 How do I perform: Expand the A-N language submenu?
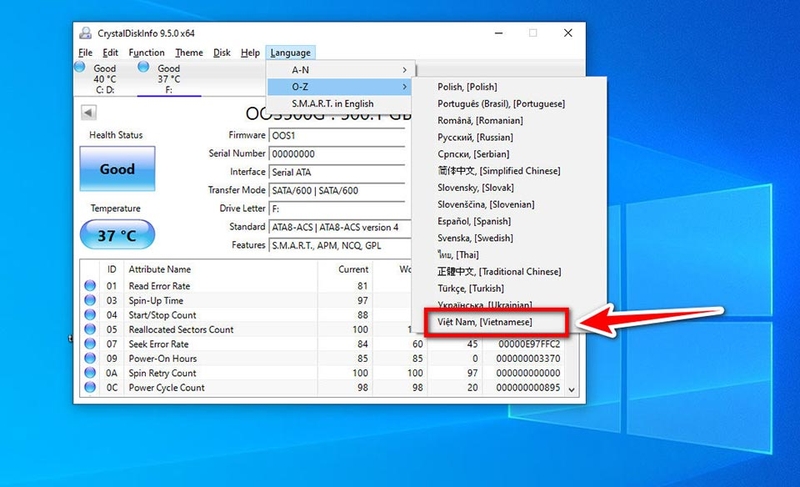pyautogui.click(x=340, y=70)
